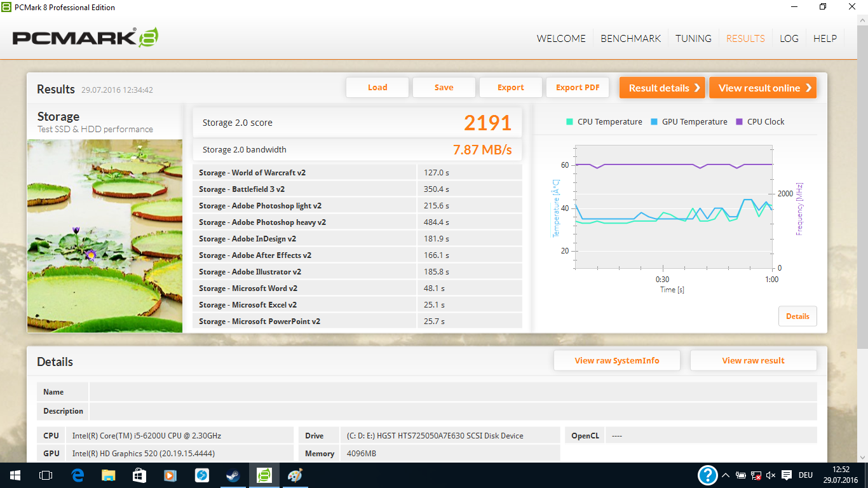Select the Adobe InDesign v2 row
Viewport: 868px width, 488px height.
coord(357,239)
